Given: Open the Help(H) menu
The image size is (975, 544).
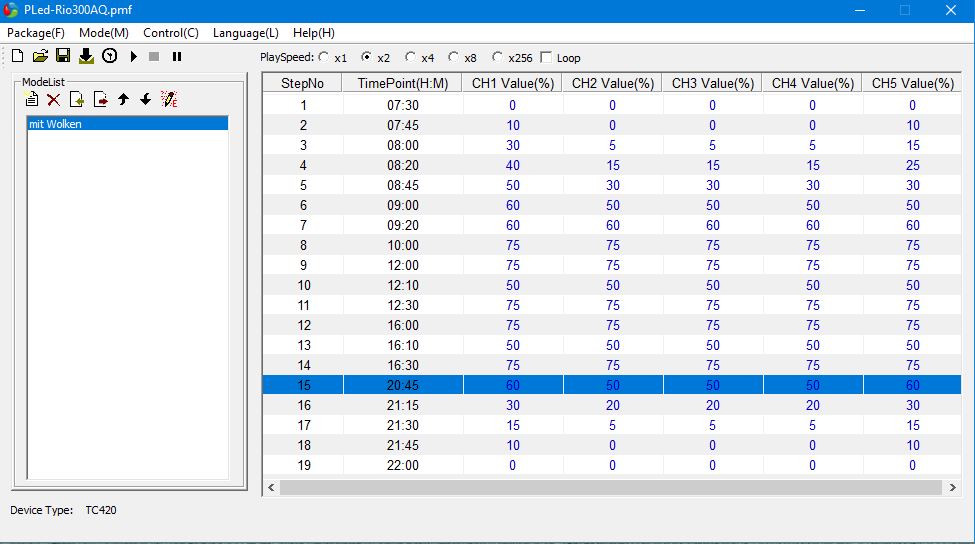Looking at the screenshot, I should pyautogui.click(x=314, y=33).
